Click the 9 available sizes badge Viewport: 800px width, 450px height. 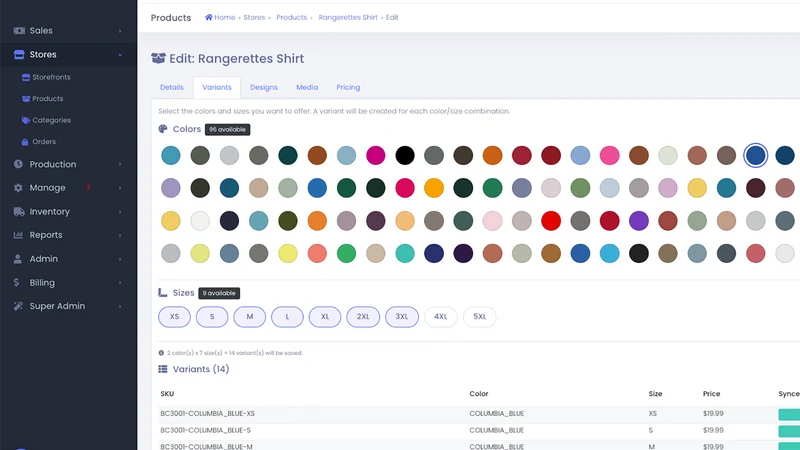219,293
